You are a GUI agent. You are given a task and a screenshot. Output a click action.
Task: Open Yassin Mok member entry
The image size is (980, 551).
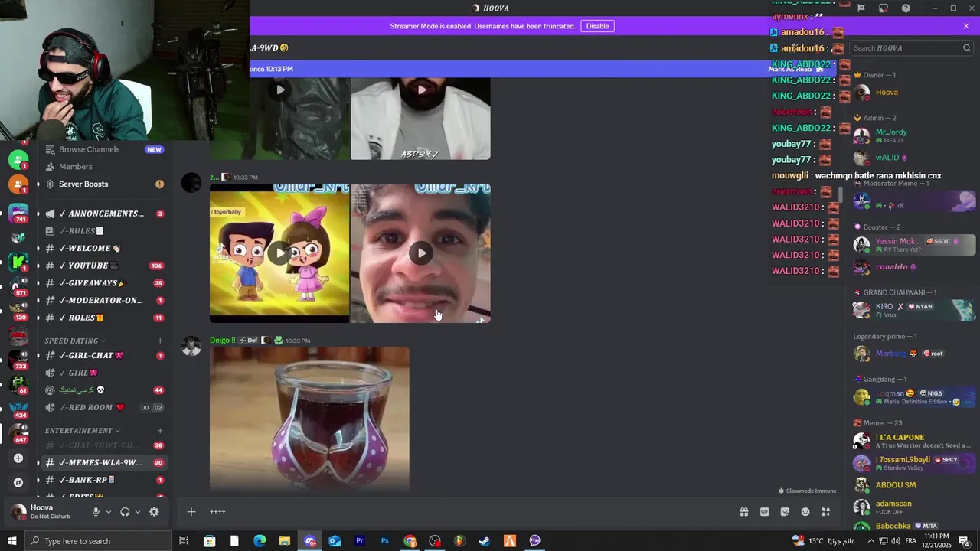[x=914, y=245]
